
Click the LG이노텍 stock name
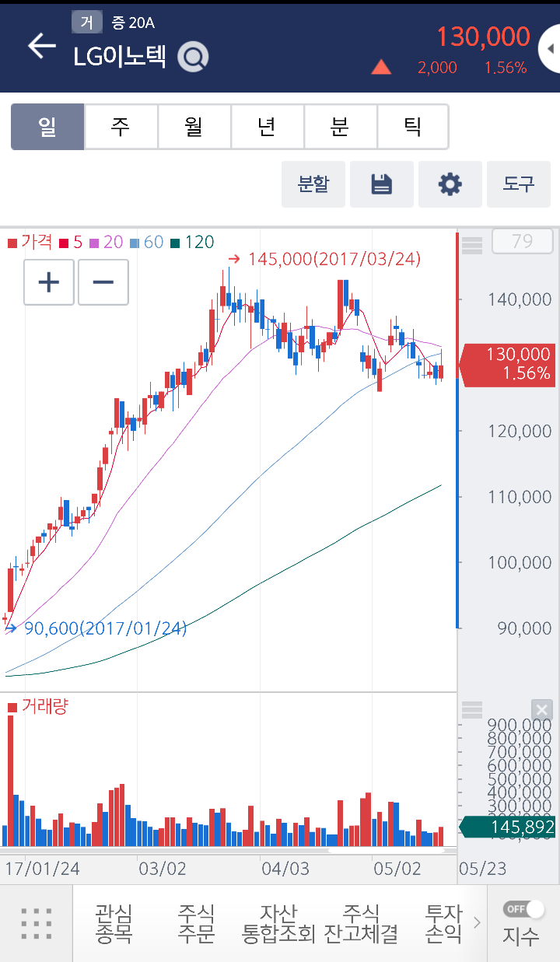pyautogui.click(x=120, y=57)
